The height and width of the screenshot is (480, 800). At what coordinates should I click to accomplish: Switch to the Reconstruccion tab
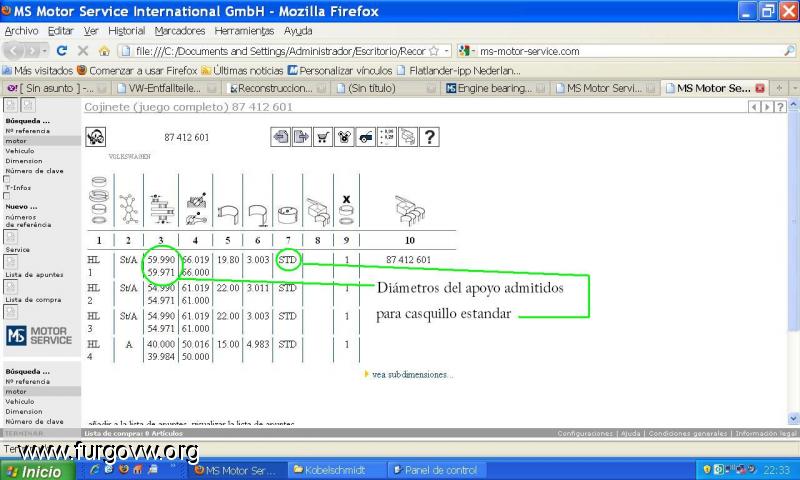(x=277, y=88)
